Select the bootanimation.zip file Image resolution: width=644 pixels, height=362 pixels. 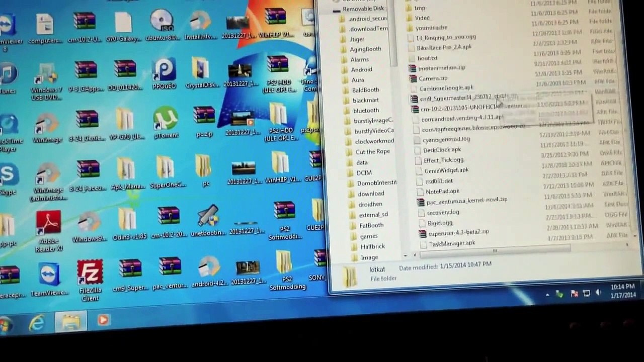437,68
